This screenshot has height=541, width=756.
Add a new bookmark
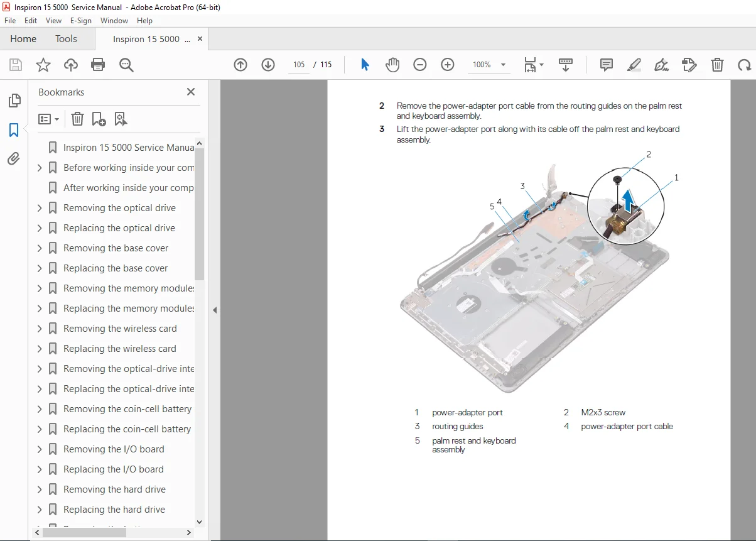(99, 119)
